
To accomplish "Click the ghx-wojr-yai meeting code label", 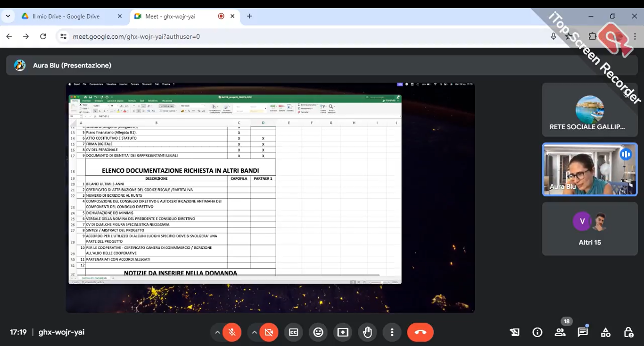I will 61,332.
